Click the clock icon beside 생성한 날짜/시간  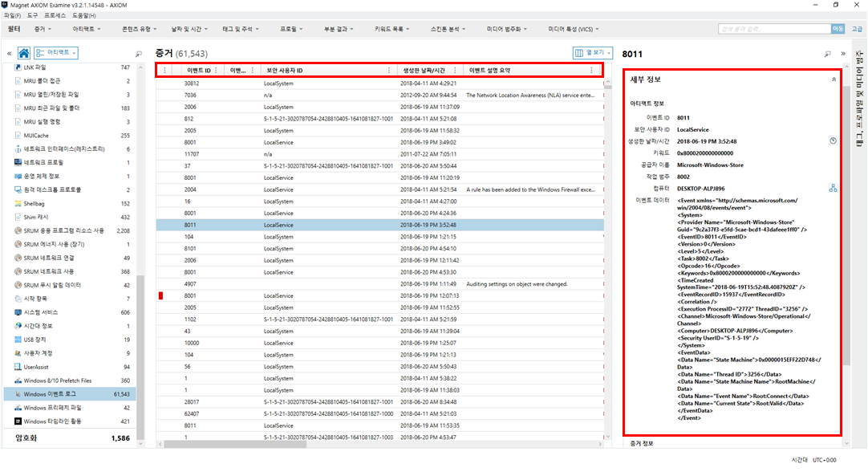pos(833,141)
